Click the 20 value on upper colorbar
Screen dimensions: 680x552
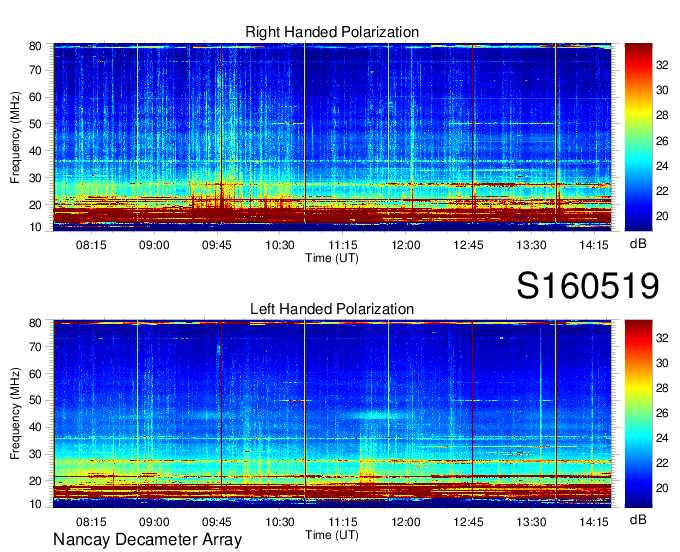point(662,216)
